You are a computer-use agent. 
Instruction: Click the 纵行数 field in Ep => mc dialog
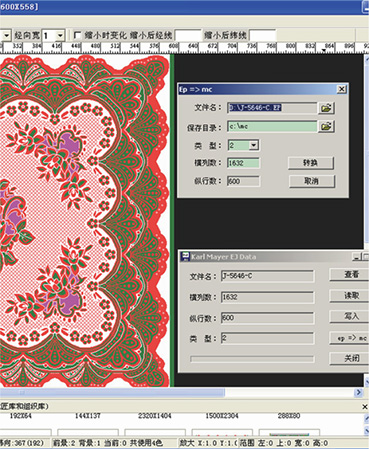pos(243,181)
